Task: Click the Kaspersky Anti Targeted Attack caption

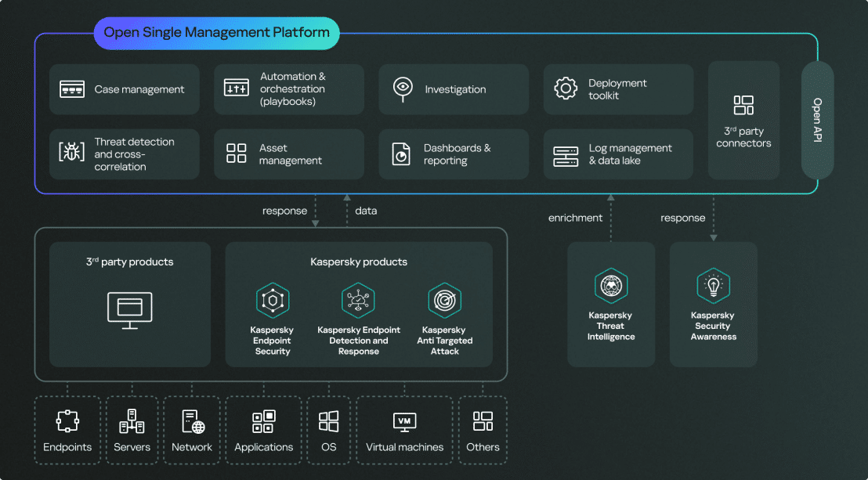Action: pyautogui.click(x=444, y=341)
